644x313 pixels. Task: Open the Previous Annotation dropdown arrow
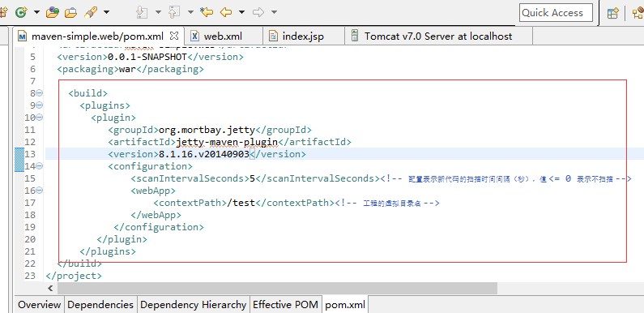[190, 12]
